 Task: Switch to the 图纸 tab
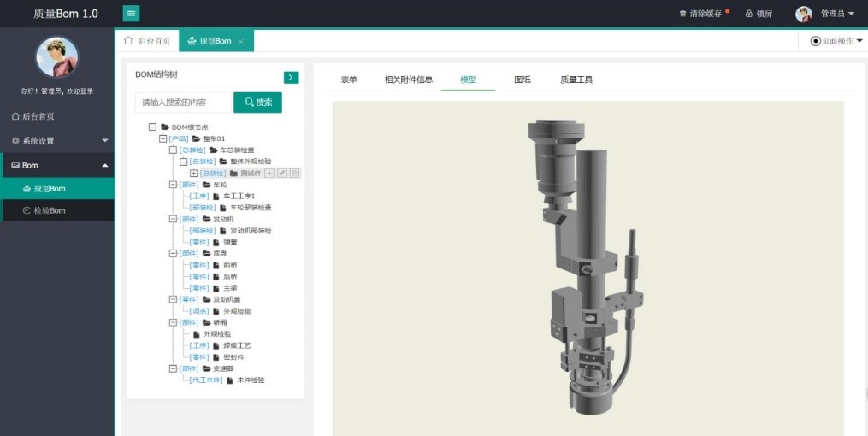pyautogui.click(x=522, y=80)
